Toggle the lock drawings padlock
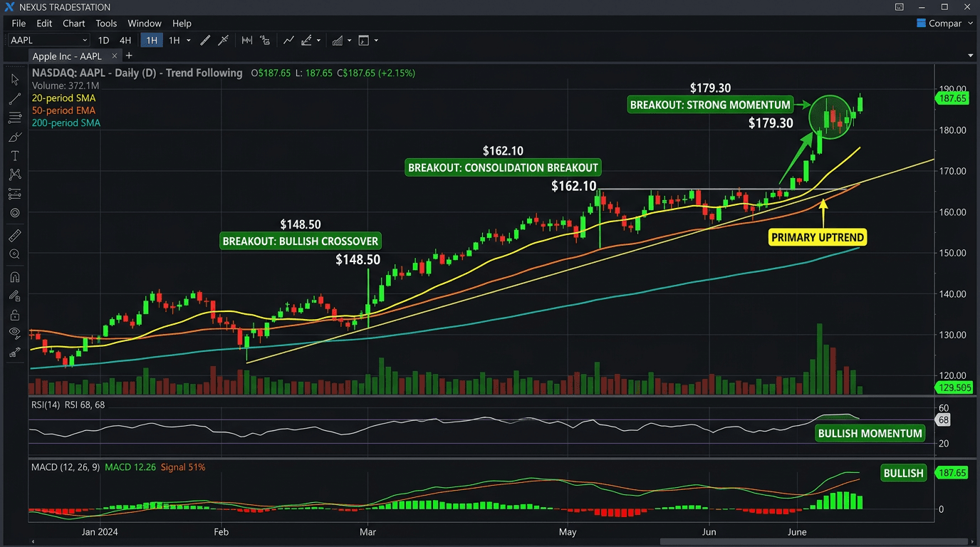The width and height of the screenshot is (980, 547). pos(14,315)
